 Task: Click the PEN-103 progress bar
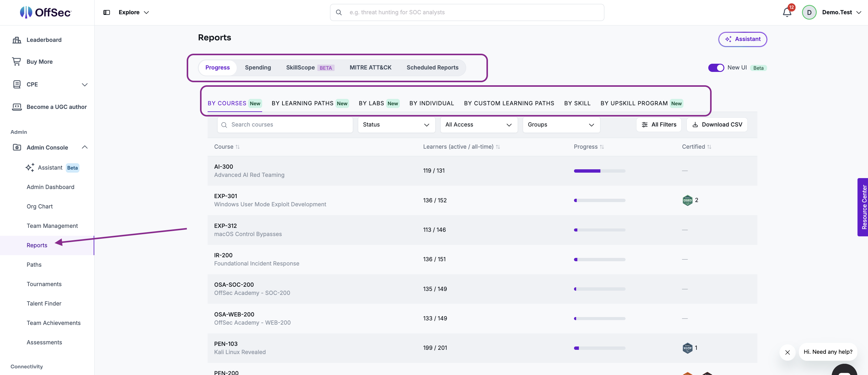599,348
